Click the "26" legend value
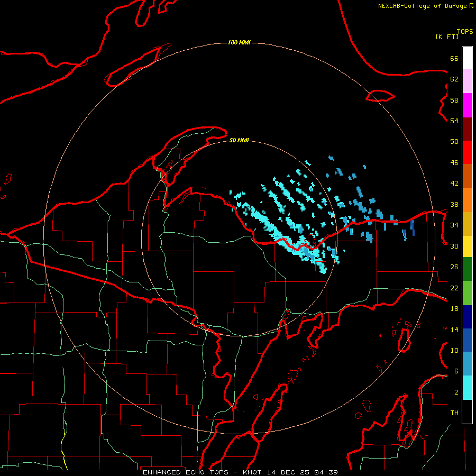Viewport: 476px width, 476px height. (454, 267)
